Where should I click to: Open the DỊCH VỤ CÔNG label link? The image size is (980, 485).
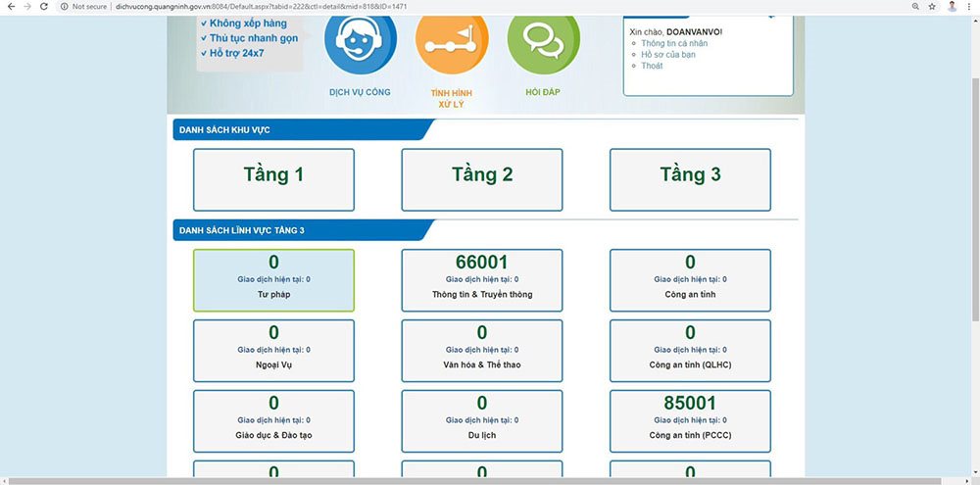click(360, 92)
